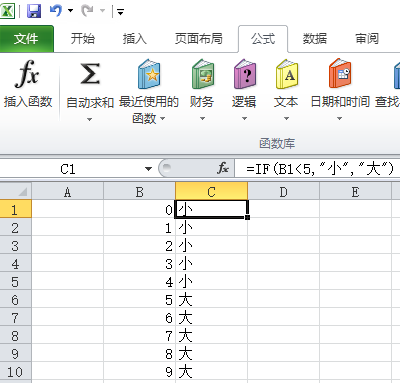The width and height of the screenshot is (400, 383).
Task: Switch to the 审阅 ribbon tab
Action: [x=367, y=39]
